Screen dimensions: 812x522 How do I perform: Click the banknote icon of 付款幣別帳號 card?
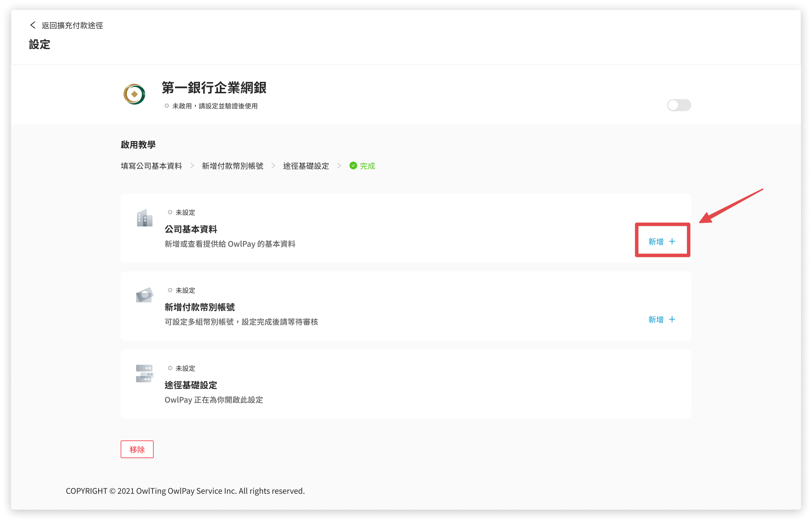pyautogui.click(x=145, y=295)
